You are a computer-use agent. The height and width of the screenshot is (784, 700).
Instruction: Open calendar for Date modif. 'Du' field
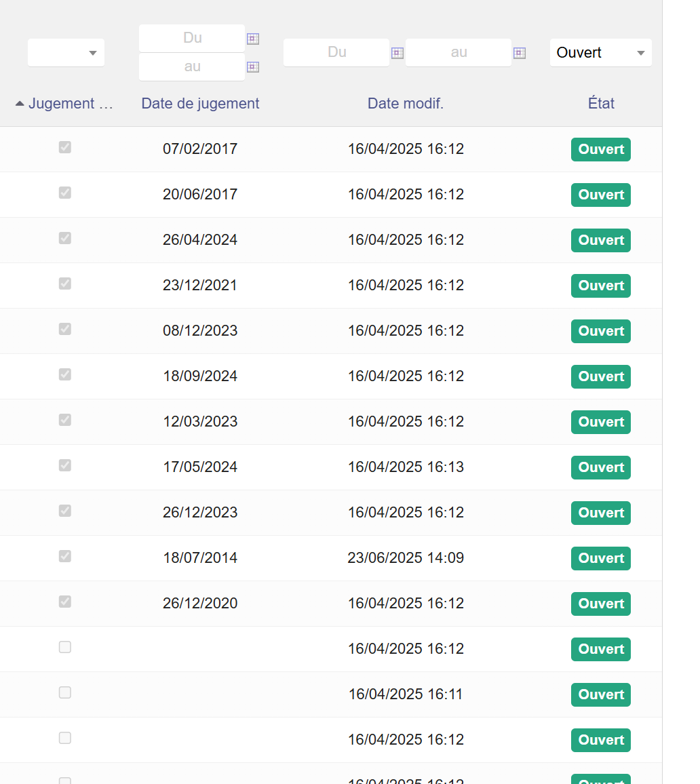click(x=397, y=53)
